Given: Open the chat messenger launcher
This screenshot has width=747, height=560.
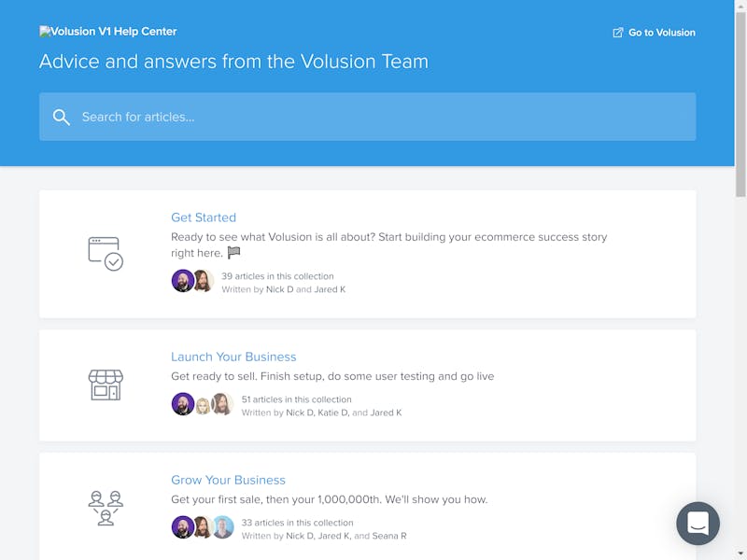Looking at the screenshot, I should 698,524.
